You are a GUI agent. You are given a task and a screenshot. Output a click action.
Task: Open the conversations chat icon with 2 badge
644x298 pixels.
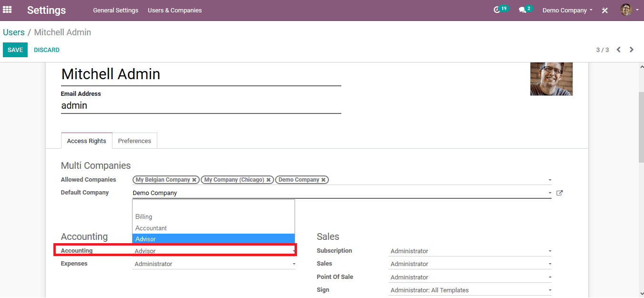525,10
